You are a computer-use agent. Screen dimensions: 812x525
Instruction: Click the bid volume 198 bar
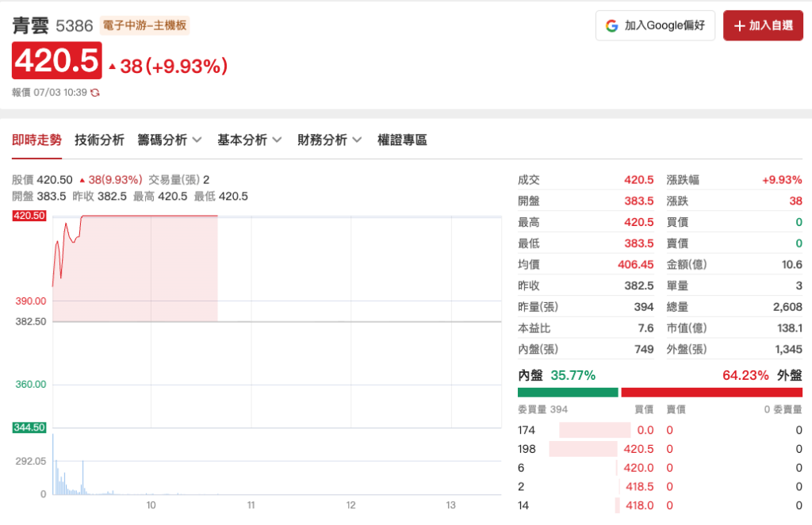[583, 449]
